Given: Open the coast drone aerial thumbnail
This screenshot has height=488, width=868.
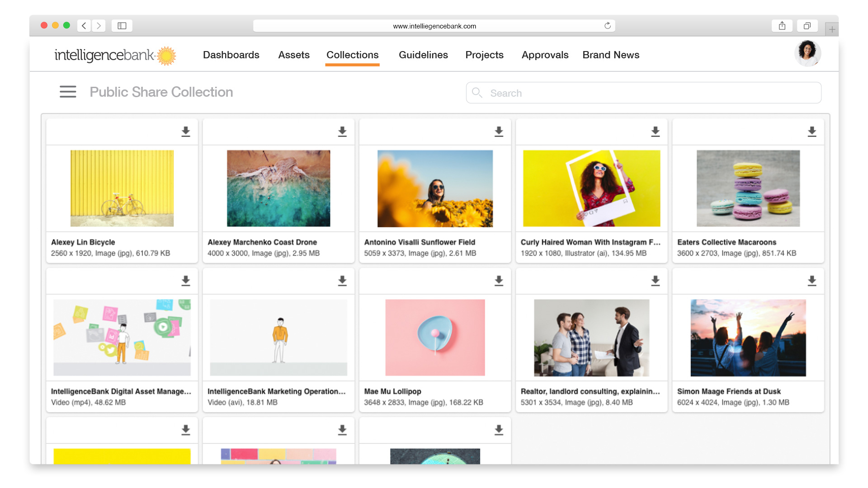Looking at the screenshot, I should 278,188.
